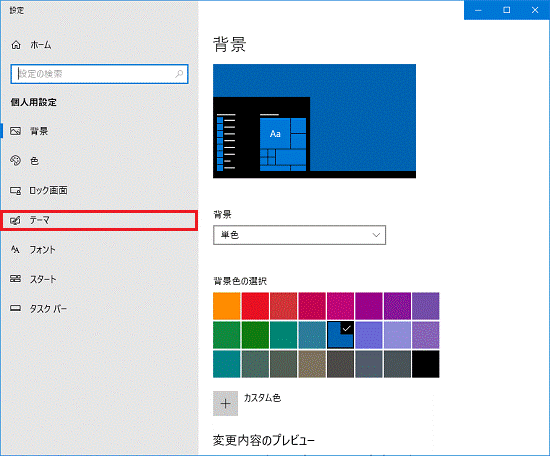Click the Home icon in sidebar
Screen dimensions: 550x456
coord(16,45)
